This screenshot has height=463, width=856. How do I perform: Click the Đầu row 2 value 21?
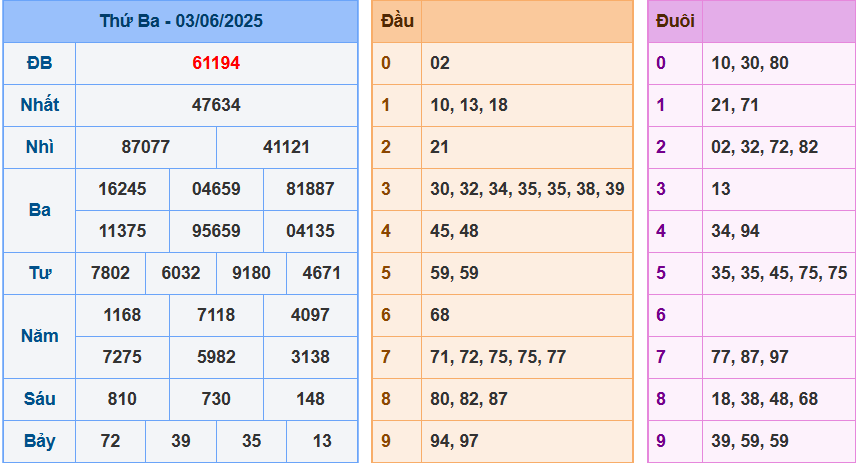pyautogui.click(x=439, y=147)
